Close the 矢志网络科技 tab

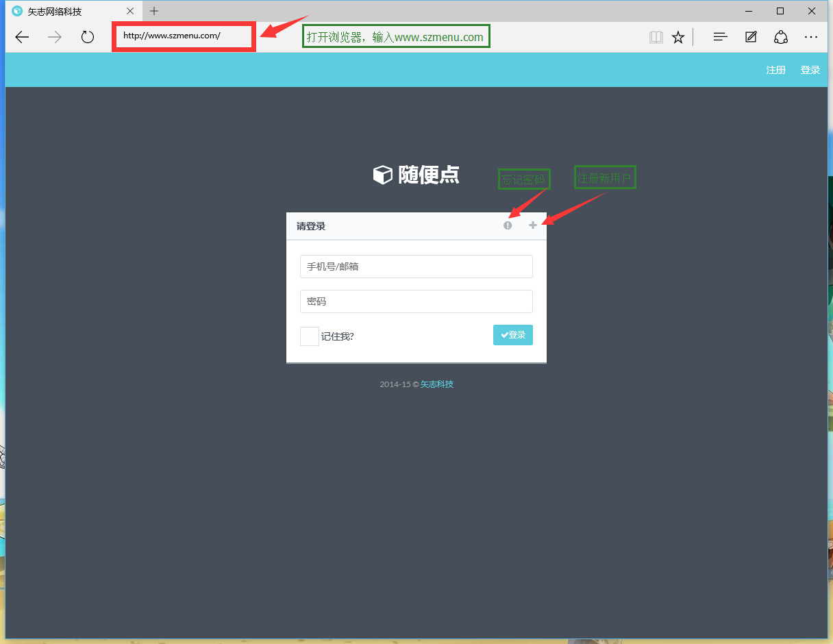click(x=131, y=12)
